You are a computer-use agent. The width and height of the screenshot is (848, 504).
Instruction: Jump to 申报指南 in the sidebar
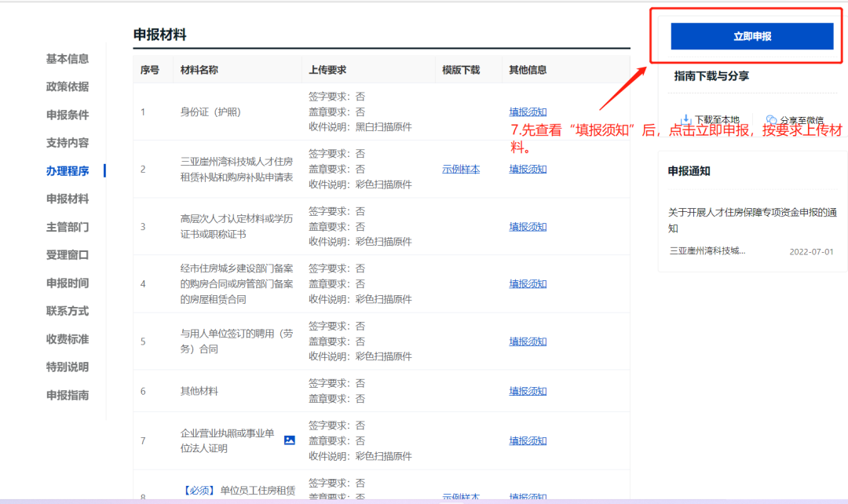pyautogui.click(x=68, y=395)
